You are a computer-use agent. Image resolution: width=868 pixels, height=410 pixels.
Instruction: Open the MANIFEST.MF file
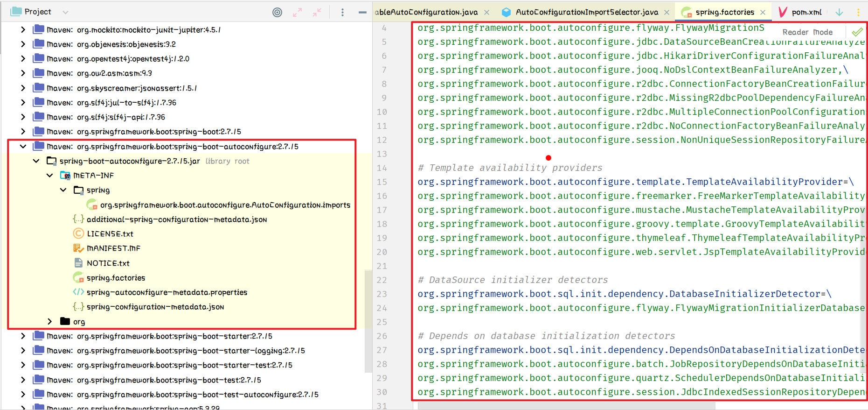click(113, 248)
